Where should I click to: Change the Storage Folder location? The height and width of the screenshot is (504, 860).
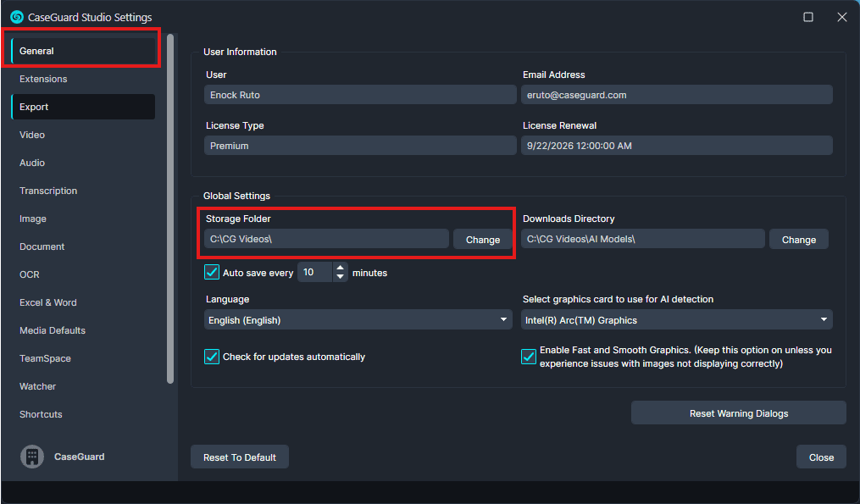pyautogui.click(x=482, y=240)
